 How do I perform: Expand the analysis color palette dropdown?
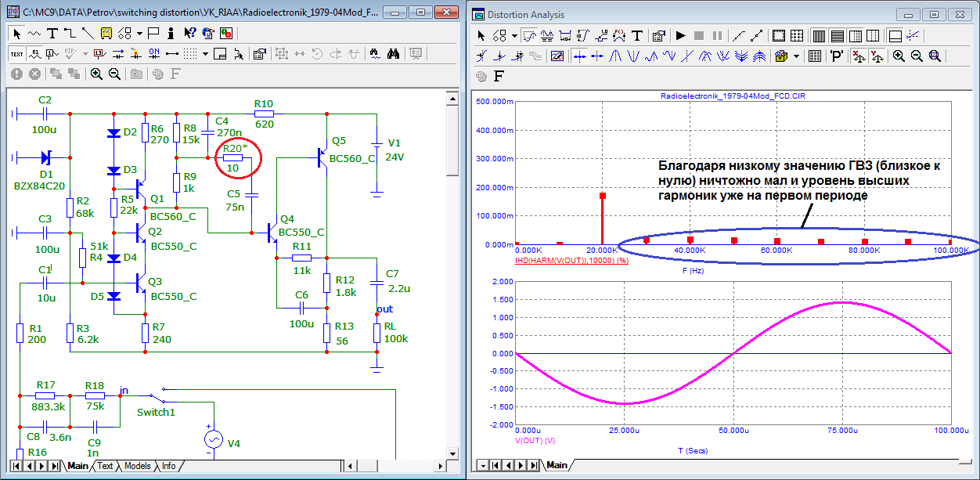point(796,56)
